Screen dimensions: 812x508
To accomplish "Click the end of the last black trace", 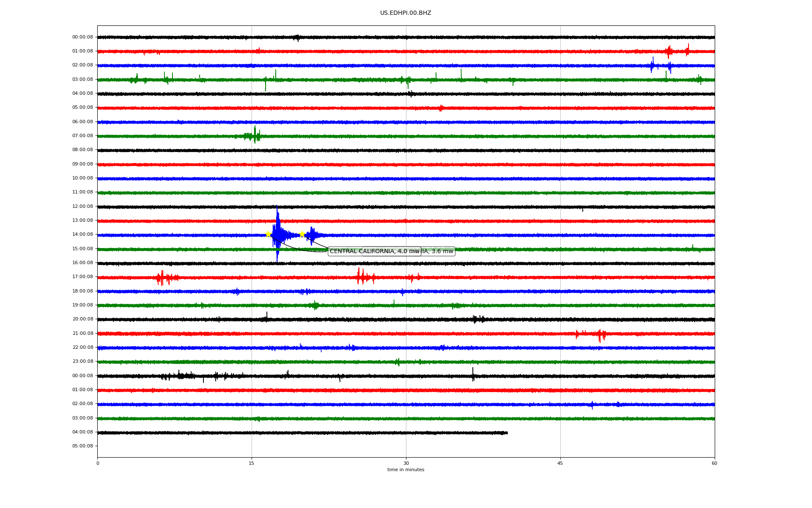I will click(506, 433).
